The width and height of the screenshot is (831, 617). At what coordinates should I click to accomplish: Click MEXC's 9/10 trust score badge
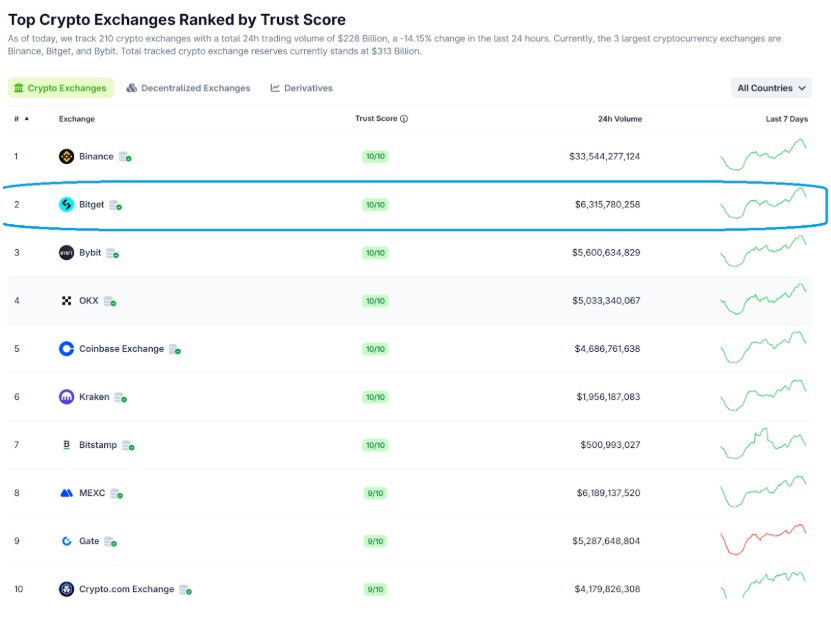(x=375, y=493)
